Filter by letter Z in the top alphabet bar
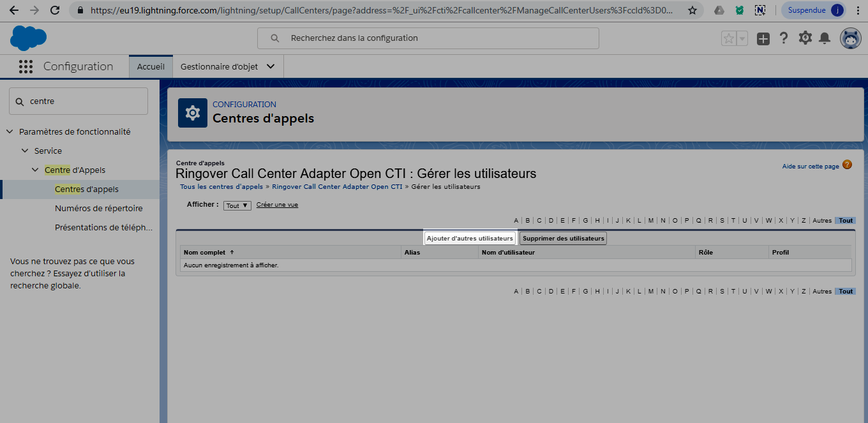The height and width of the screenshot is (423, 868). (804, 221)
